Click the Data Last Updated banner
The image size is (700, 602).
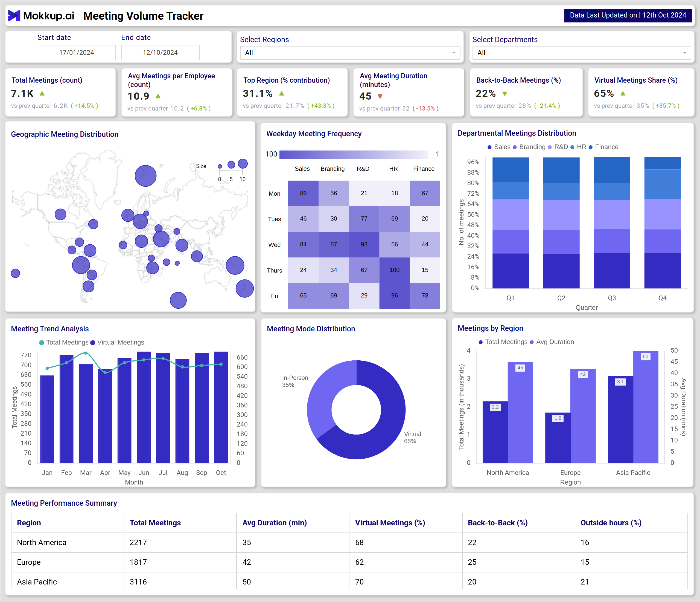(x=628, y=15)
